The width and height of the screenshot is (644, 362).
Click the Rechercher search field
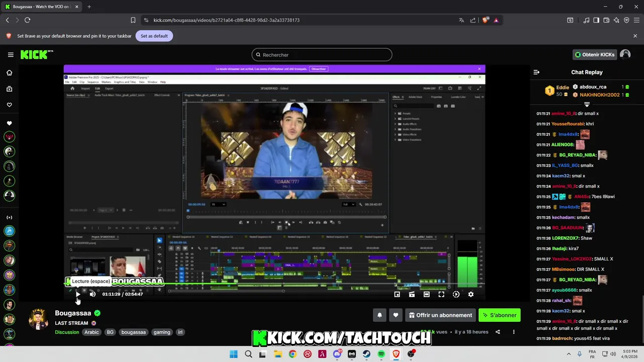click(x=322, y=55)
